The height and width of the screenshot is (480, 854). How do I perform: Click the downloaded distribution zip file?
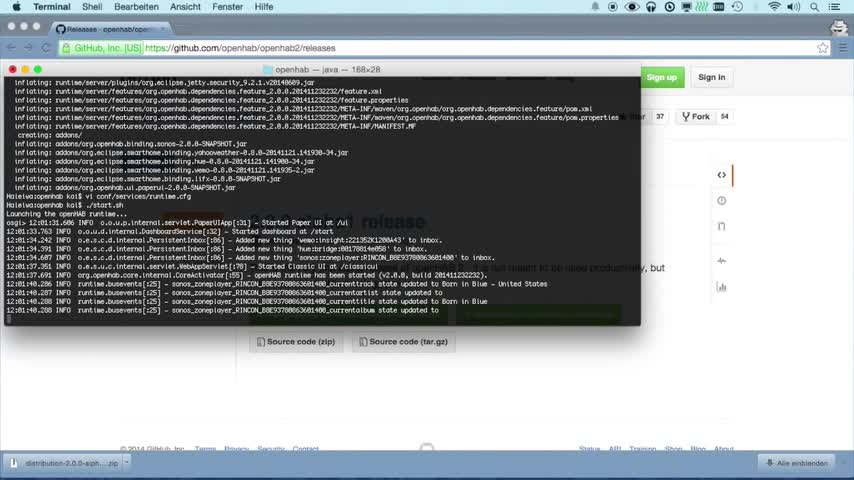coord(64,463)
